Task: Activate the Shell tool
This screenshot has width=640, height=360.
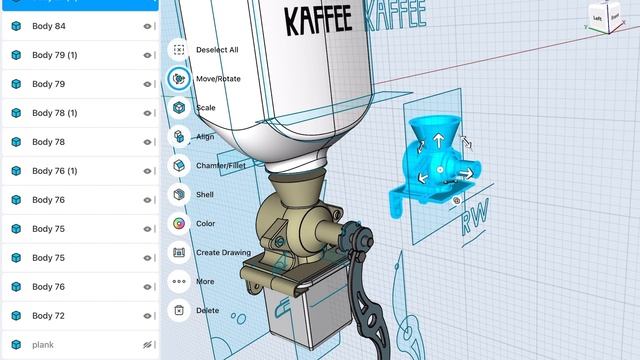Action: [179, 195]
